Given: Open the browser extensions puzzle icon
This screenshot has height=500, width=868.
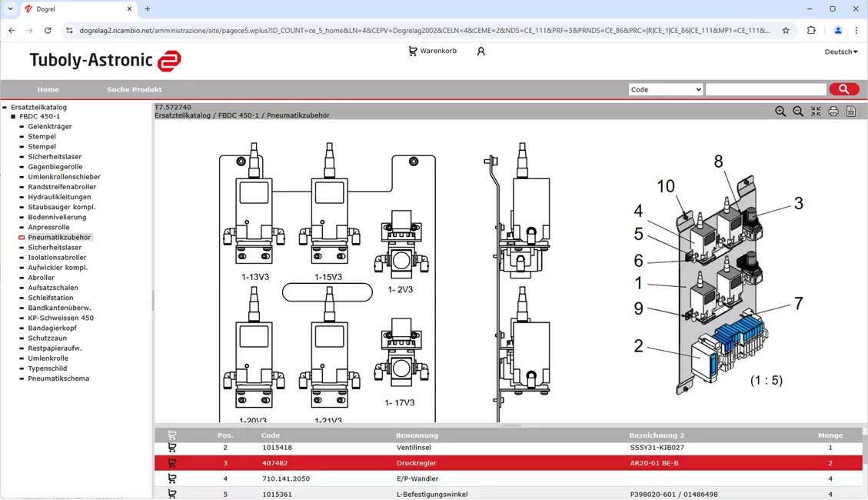Looking at the screenshot, I should click(812, 31).
